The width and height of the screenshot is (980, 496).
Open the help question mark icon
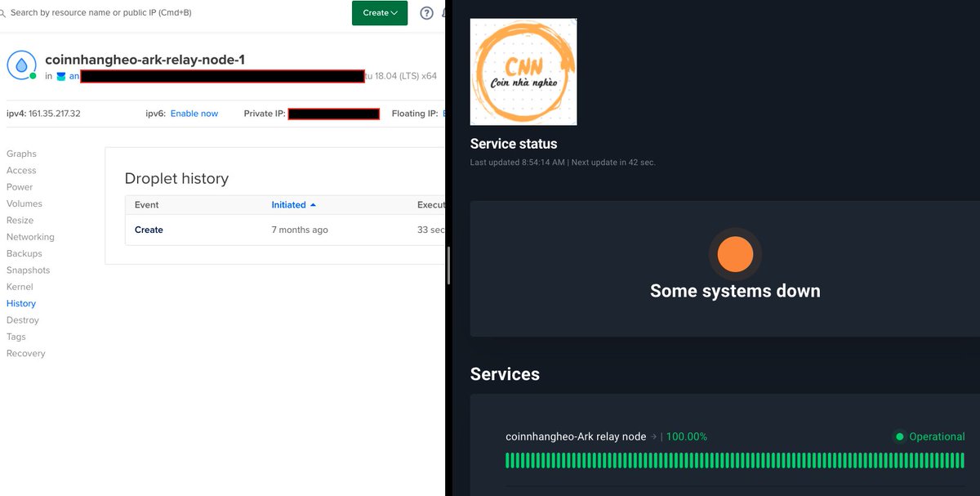point(426,13)
